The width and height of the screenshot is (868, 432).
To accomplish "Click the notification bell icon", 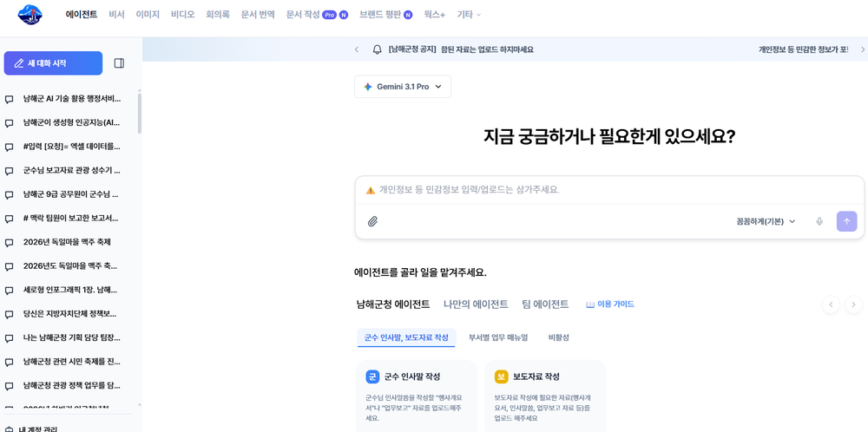I will pos(377,49).
